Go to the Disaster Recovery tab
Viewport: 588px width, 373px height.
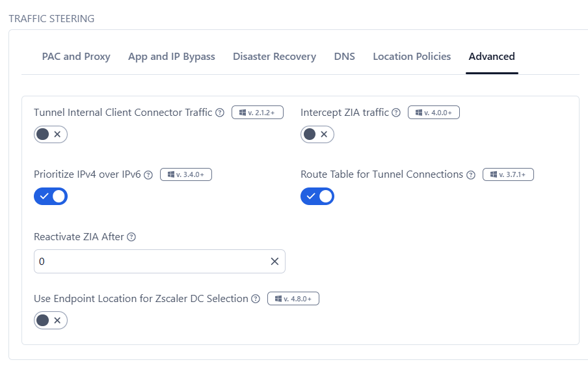pyautogui.click(x=274, y=57)
